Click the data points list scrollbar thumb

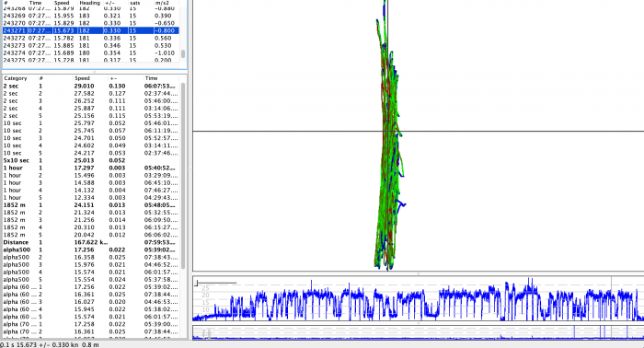click(183, 53)
